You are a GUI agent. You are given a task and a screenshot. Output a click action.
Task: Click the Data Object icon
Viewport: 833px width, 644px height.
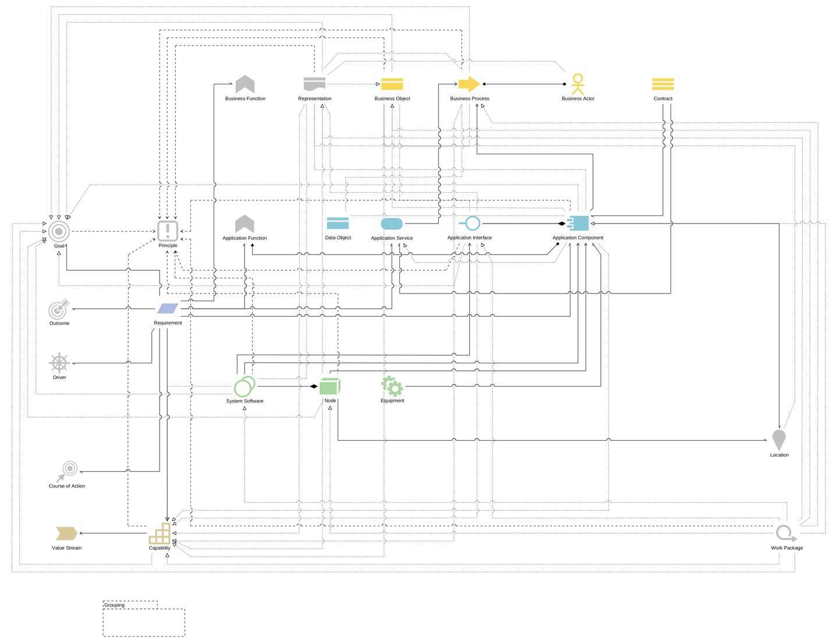[338, 222]
